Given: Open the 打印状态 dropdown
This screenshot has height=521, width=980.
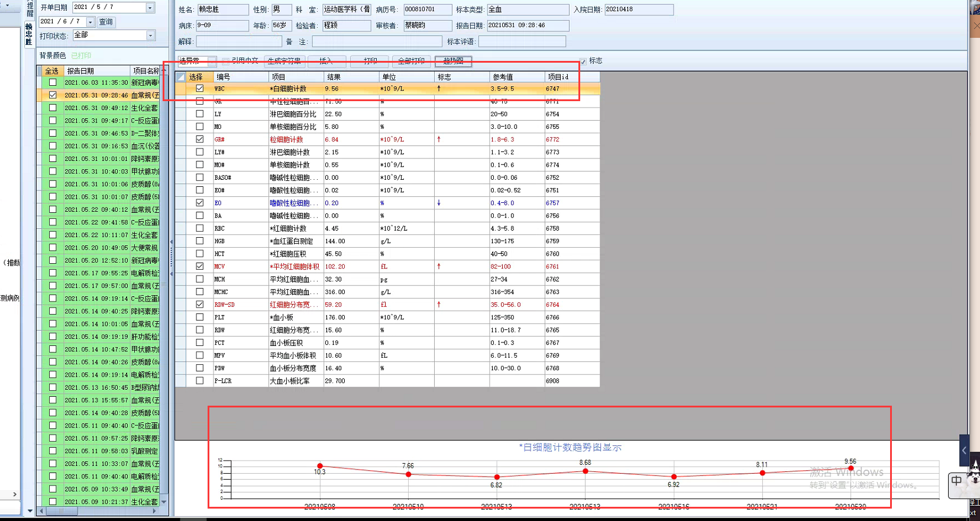Looking at the screenshot, I should click(x=150, y=35).
